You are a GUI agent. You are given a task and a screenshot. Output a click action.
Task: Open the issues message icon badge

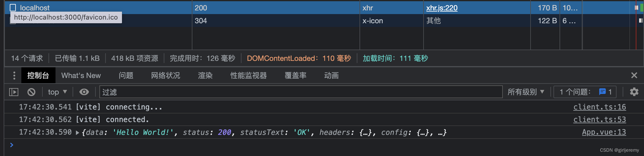[x=602, y=92]
